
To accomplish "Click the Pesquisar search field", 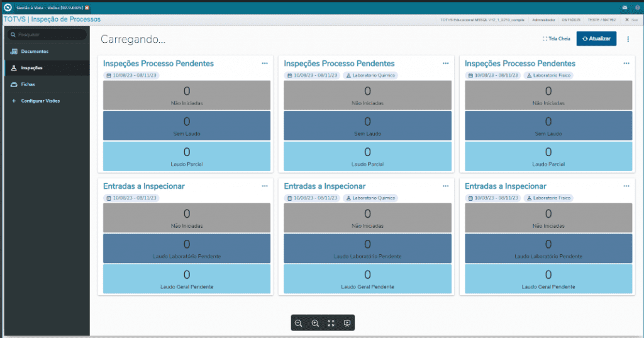I will 48,35.
